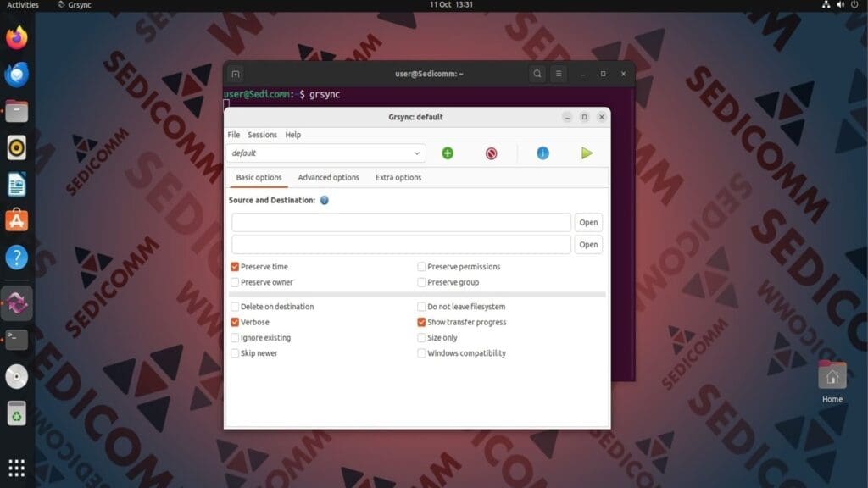Screen dimensions: 868x488
Task: Click the terminal line with grsync command
Action: click(x=281, y=94)
